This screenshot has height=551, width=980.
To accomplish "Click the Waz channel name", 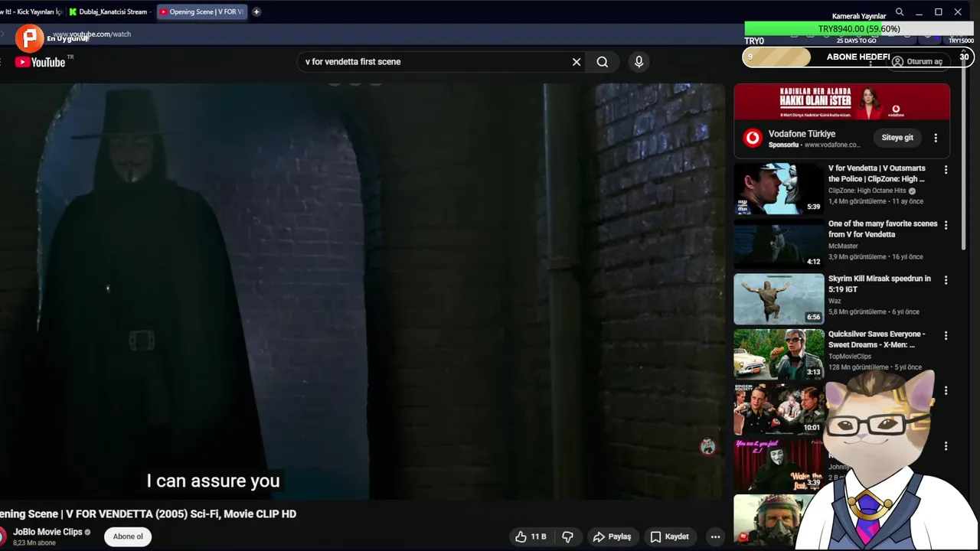I will coord(834,302).
